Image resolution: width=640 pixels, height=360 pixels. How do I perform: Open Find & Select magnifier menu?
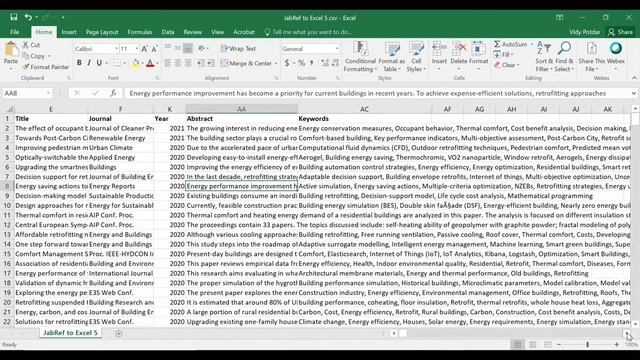pyautogui.click(x=564, y=57)
